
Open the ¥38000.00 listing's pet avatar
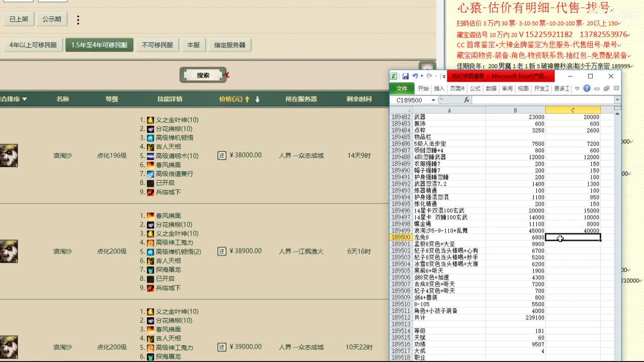[x=9, y=155]
